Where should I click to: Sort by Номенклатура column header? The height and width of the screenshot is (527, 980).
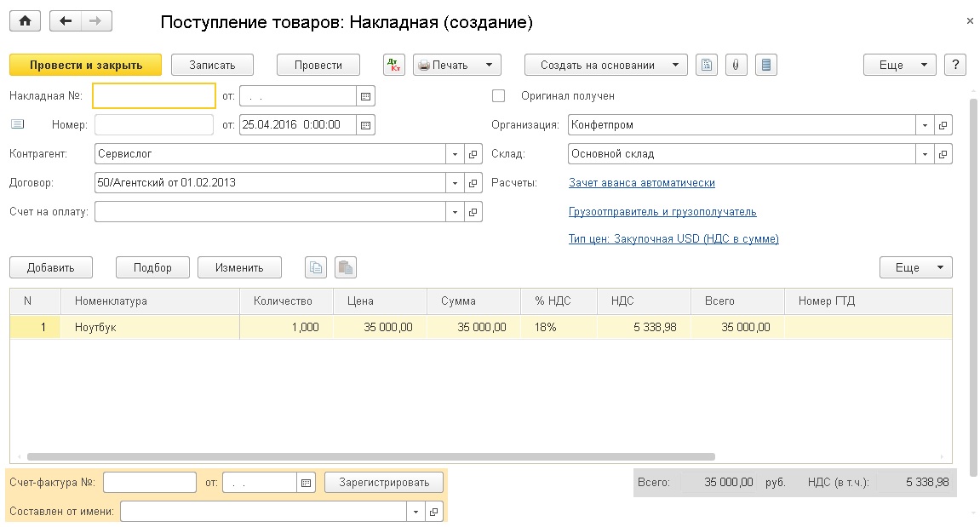pos(150,301)
